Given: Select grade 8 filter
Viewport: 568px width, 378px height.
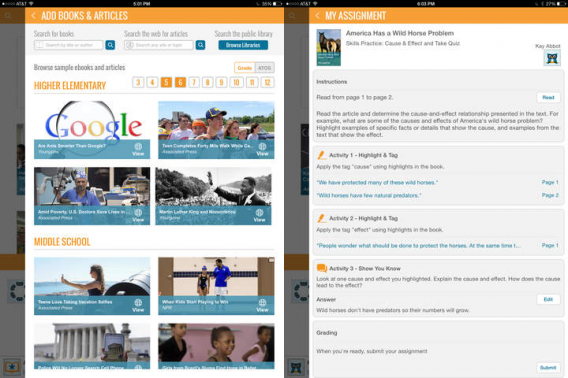Looking at the screenshot, I should [208, 82].
